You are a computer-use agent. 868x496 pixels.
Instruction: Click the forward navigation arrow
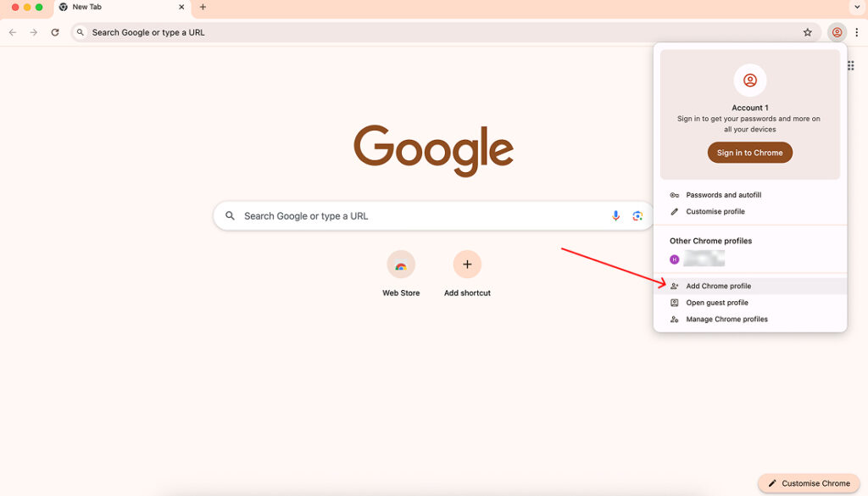pos(34,32)
